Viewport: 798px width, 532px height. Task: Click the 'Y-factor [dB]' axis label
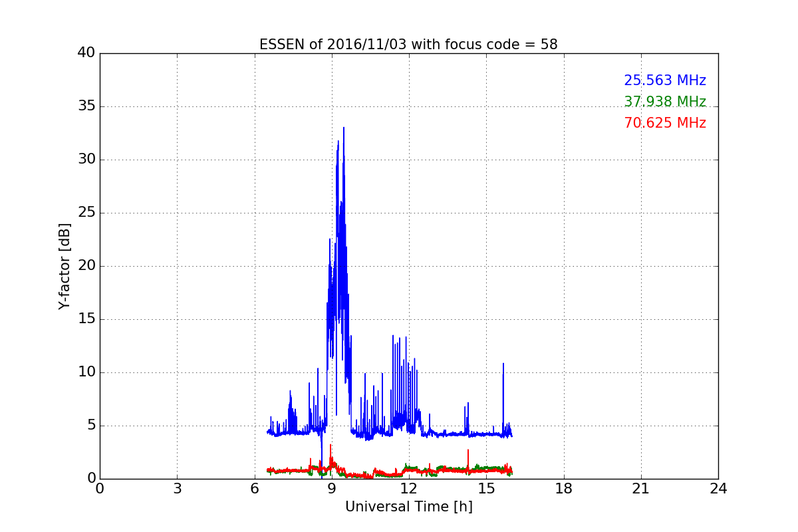(65, 266)
